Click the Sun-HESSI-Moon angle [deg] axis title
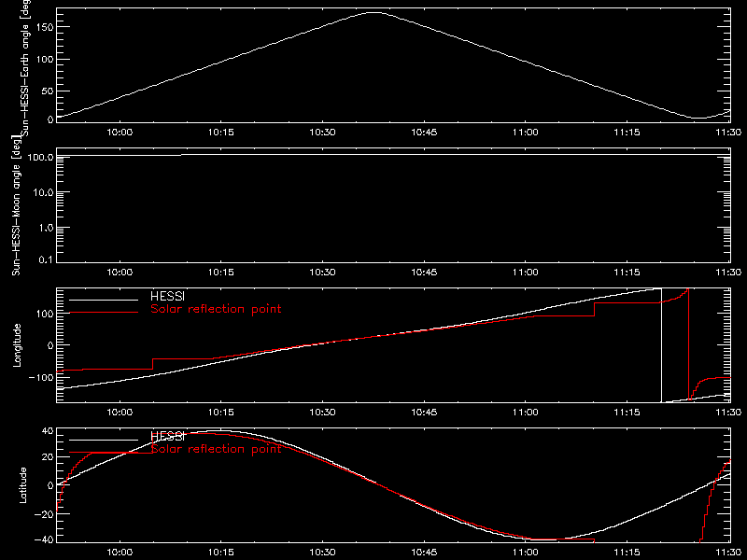Screen dimensions: 747x560 click(16, 205)
